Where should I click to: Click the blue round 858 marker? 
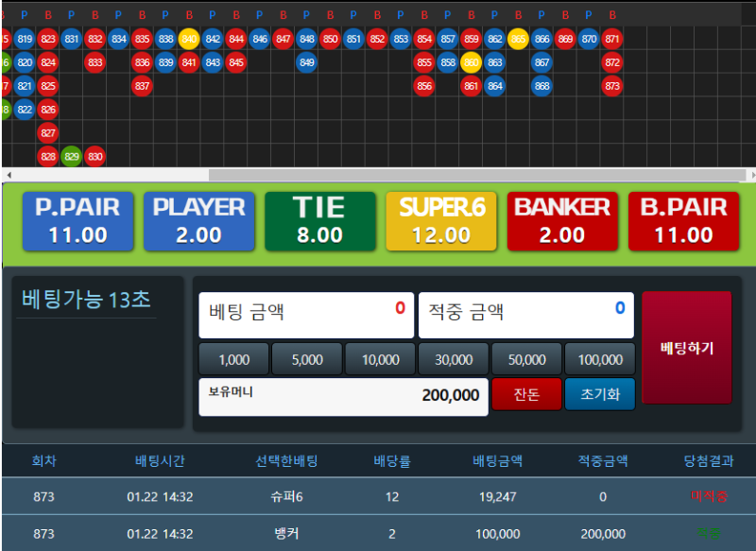(x=448, y=62)
